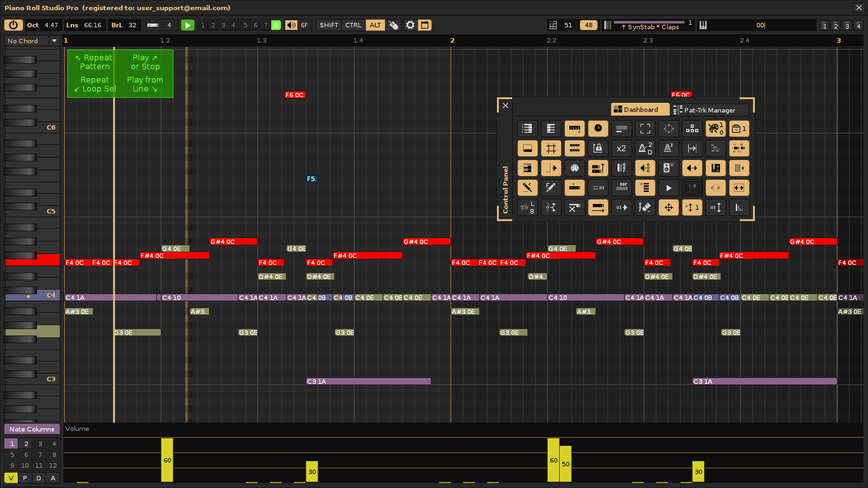Screen dimensions: 868x488
Task: Click the descending bars histogram icon
Action: click(739, 208)
